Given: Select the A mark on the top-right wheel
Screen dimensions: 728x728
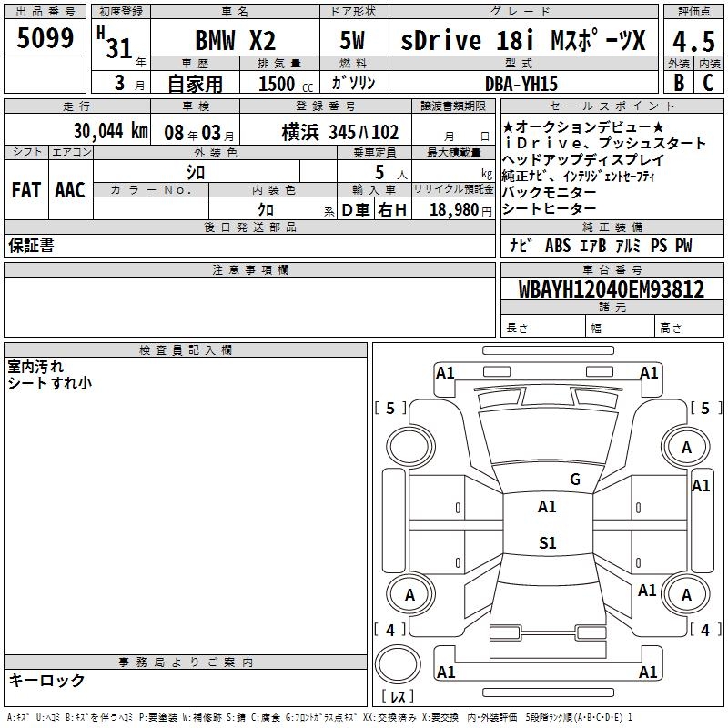Looking at the screenshot, I should (686, 447).
